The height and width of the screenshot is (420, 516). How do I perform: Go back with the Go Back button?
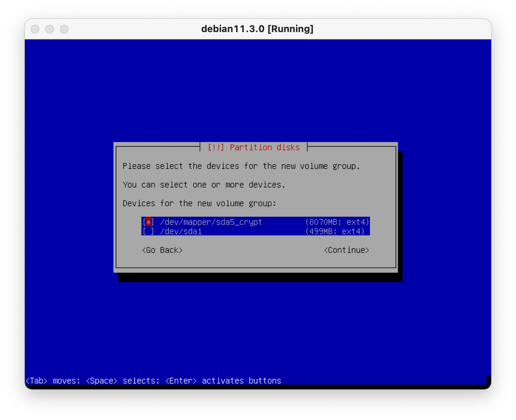click(x=162, y=250)
